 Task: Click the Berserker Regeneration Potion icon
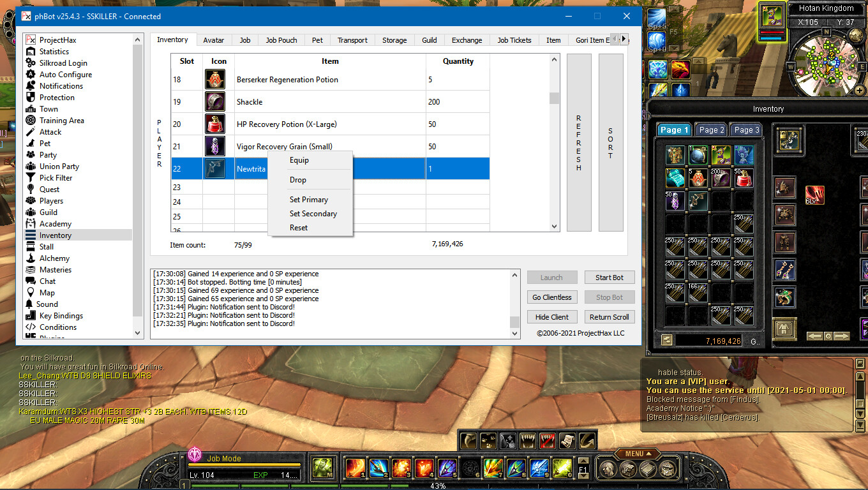[215, 80]
